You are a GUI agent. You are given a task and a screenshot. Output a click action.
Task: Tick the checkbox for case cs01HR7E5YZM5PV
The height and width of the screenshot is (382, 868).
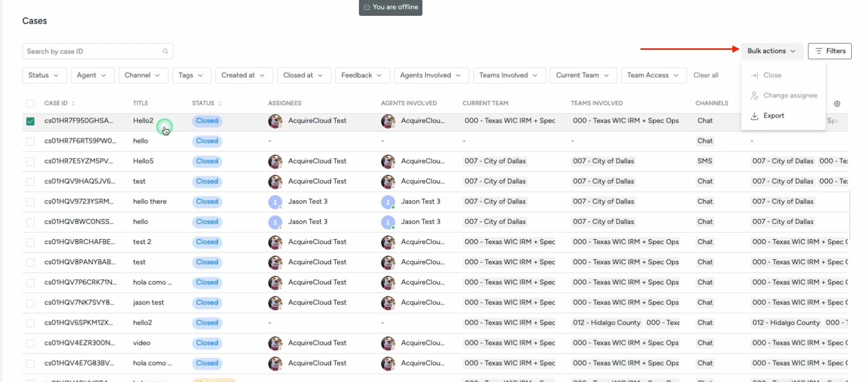[31, 162]
